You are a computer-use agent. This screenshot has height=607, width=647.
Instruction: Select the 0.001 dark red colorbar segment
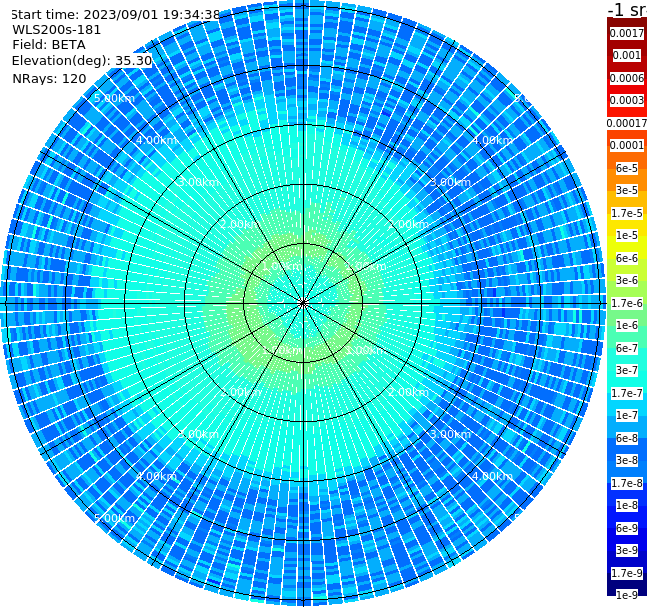tap(627, 55)
